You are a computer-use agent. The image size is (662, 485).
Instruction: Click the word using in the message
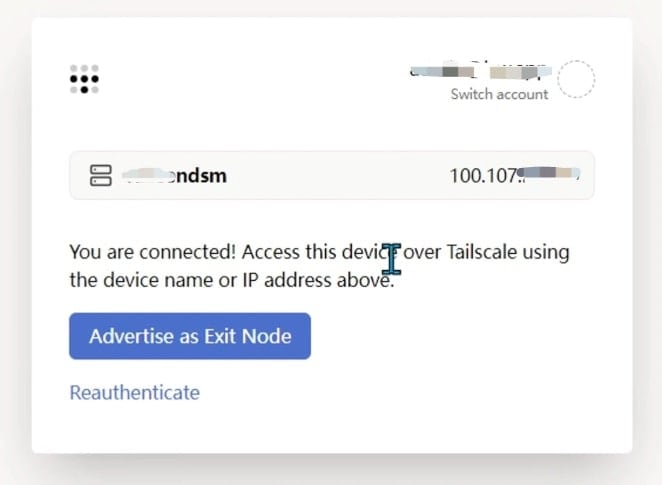tap(546, 253)
